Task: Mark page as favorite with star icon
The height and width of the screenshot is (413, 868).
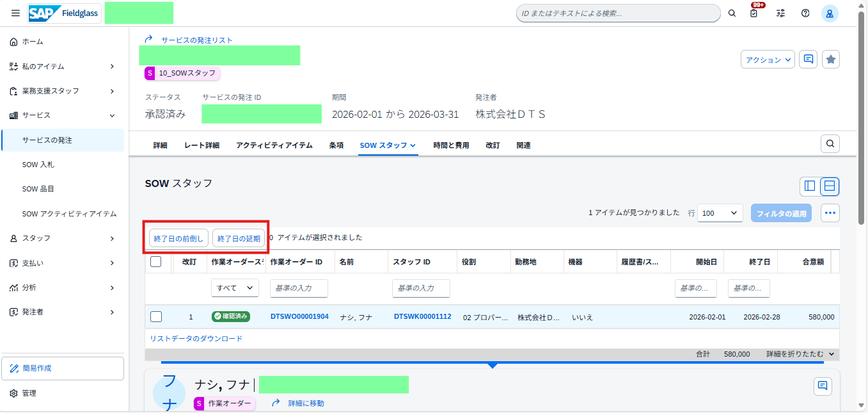Action: click(830, 59)
